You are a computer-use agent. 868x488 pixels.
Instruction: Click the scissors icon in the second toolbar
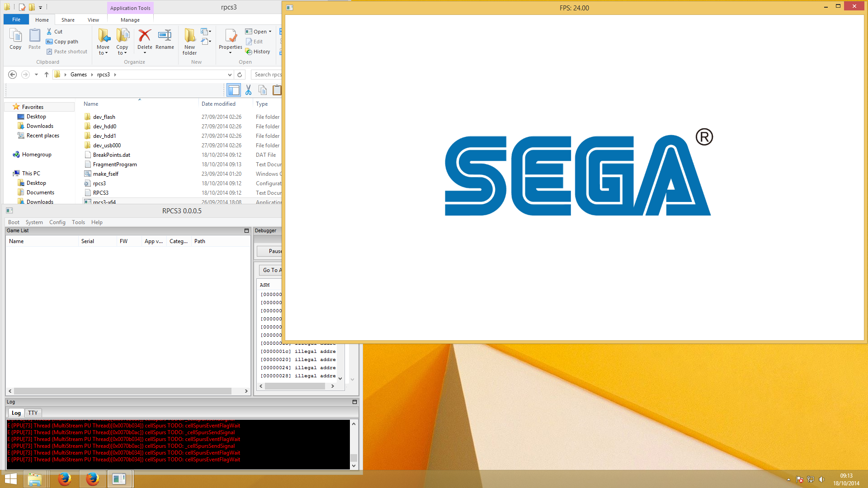tap(248, 90)
